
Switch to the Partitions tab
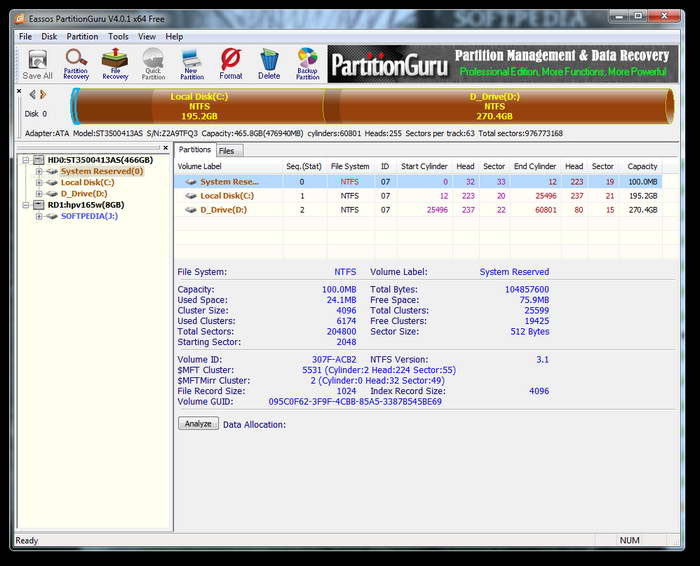195,150
